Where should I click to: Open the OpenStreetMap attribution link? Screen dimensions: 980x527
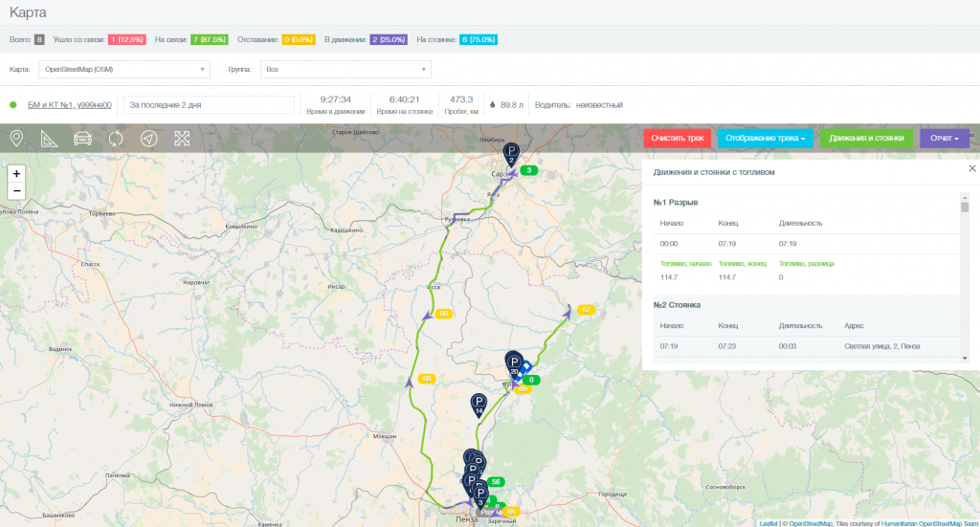click(811, 523)
